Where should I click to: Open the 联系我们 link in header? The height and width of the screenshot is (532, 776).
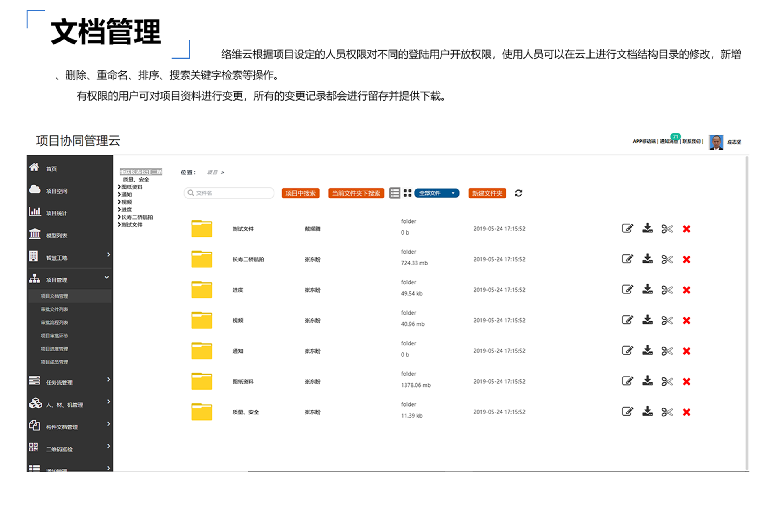[691, 141]
